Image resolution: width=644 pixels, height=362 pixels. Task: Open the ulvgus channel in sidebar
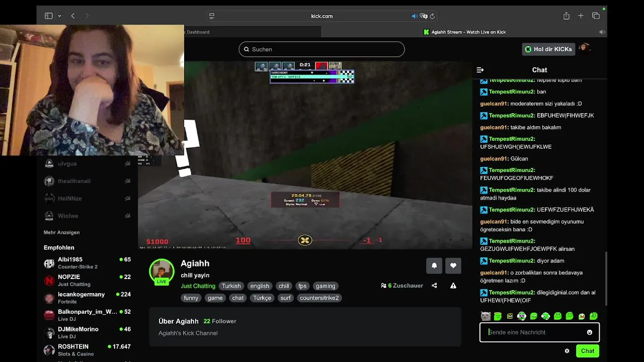87,163
